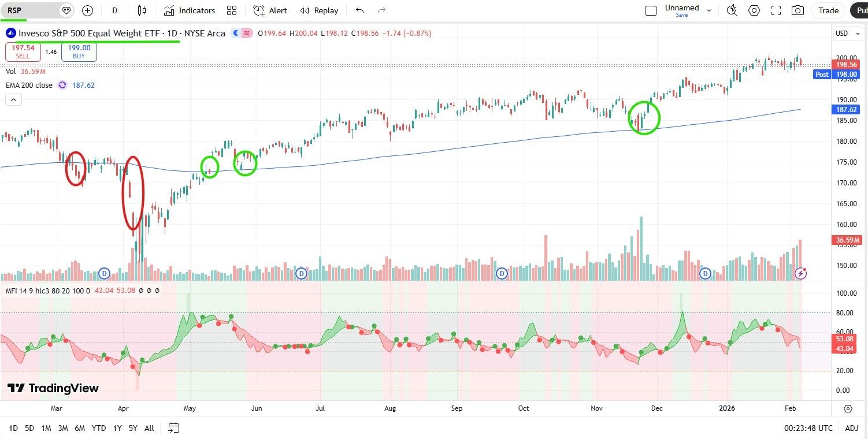Save the Unnamed chart layout

pyautogui.click(x=682, y=15)
